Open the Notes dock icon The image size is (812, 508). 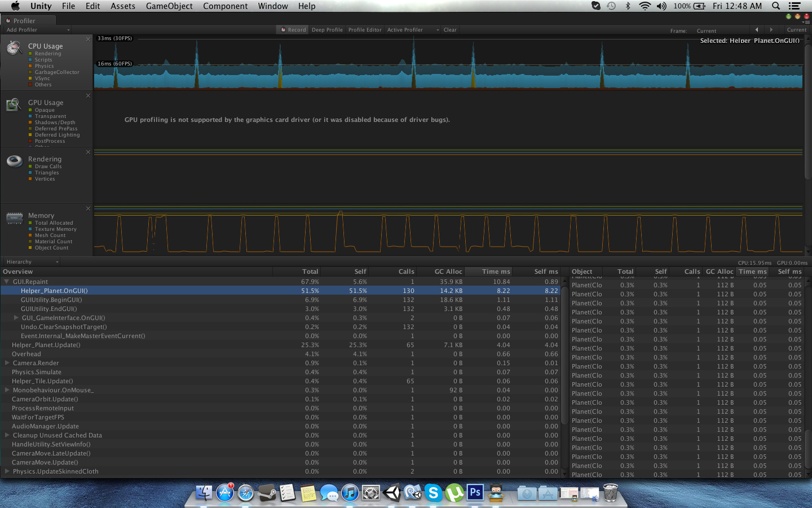[x=308, y=493]
